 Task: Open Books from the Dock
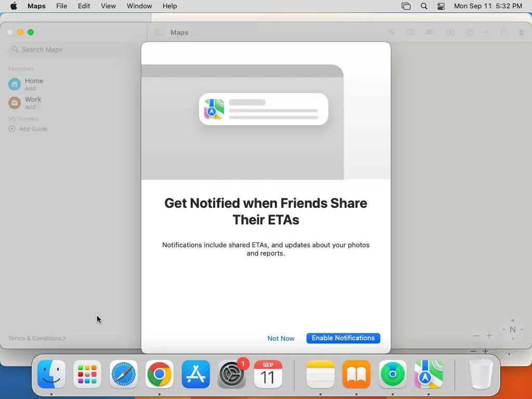coord(356,374)
